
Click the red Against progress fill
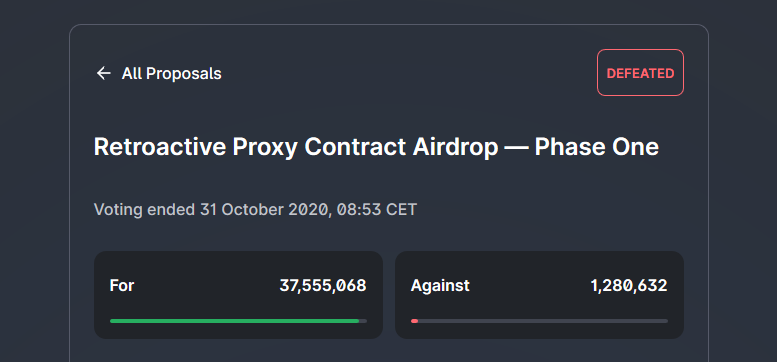414,321
